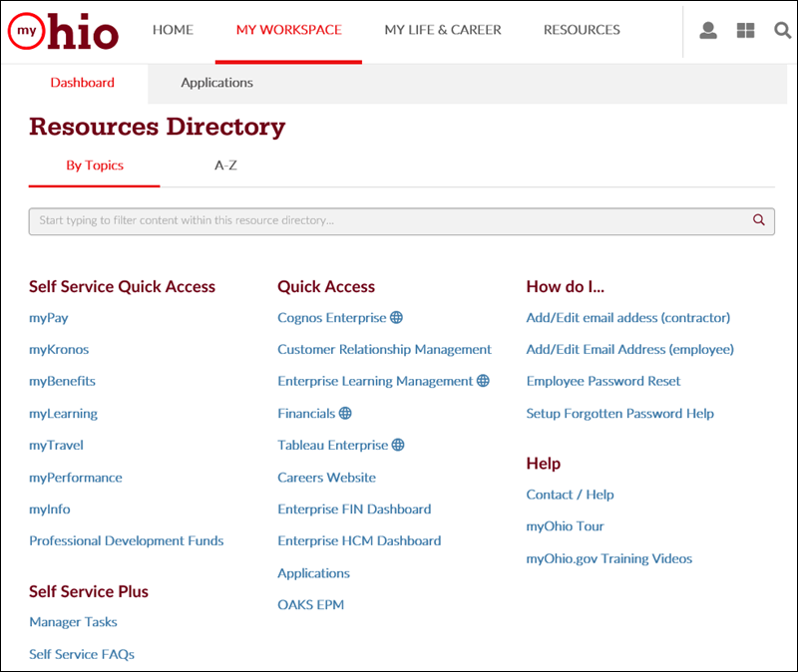Open the myInfo link

click(x=49, y=509)
